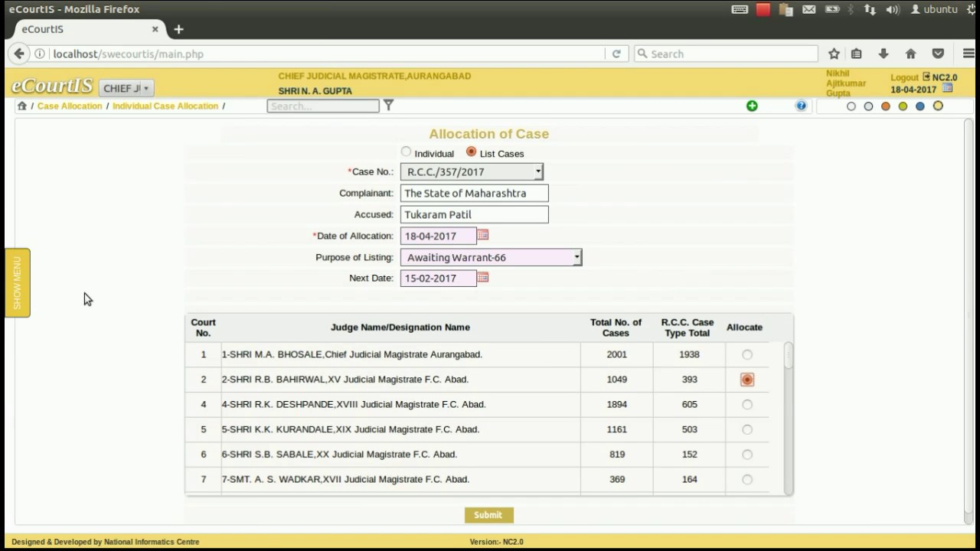Choose the yellow theme color circle
This screenshot has width=980, height=551.
[938, 106]
